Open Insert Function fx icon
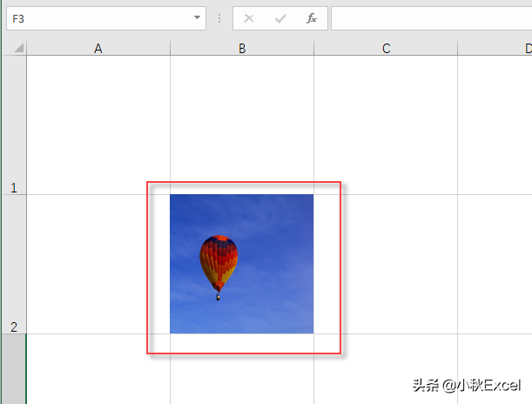Image resolution: width=532 pixels, height=404 pixels. 312,18
